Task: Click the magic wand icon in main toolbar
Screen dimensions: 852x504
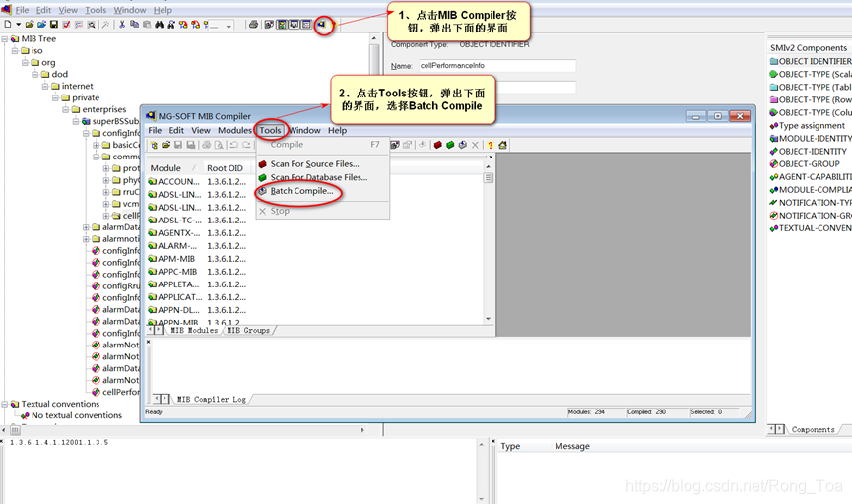Action: [x=105, y=25]
